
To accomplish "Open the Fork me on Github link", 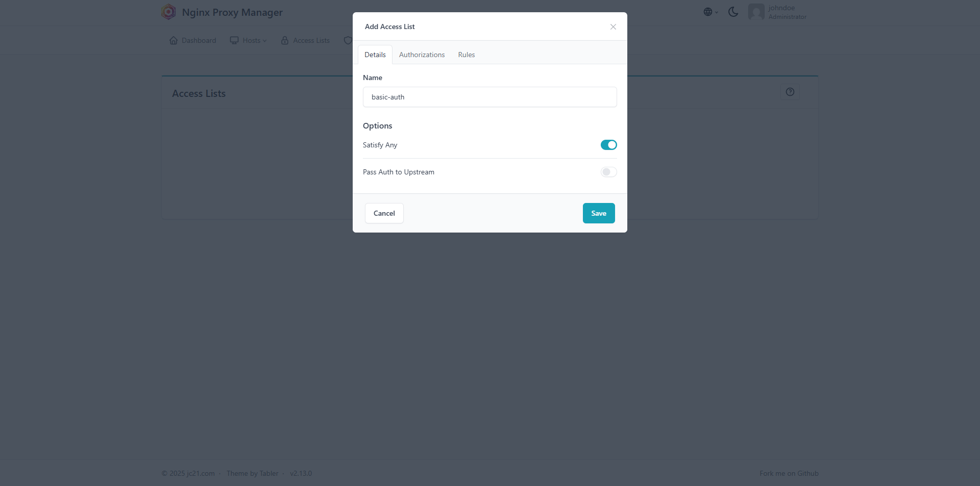I will pos(789,473).
